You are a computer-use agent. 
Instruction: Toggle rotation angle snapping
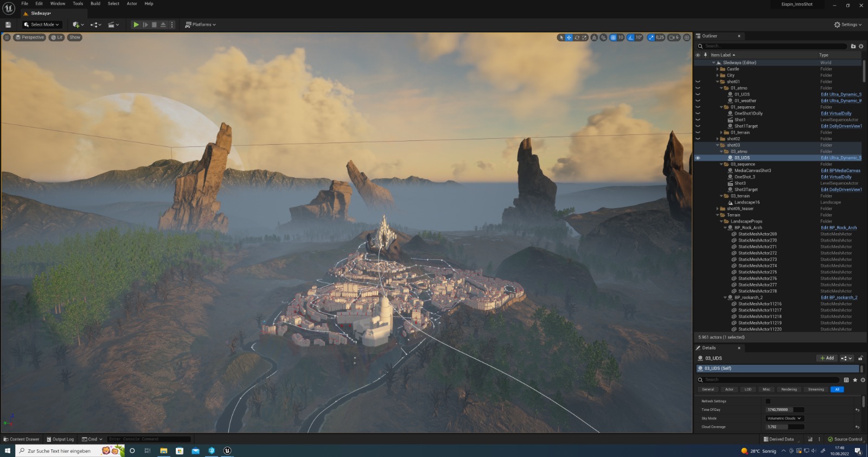pos(631,37)
